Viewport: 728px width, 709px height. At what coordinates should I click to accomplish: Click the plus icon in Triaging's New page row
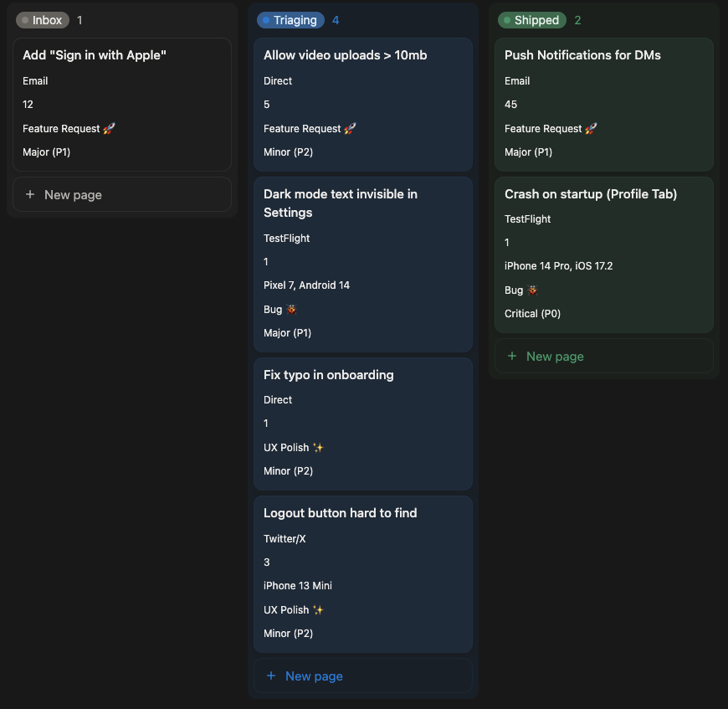270,675
